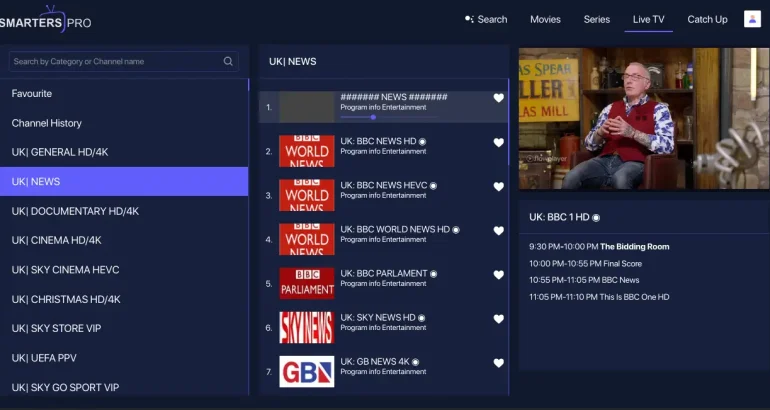
Task: Click the GB News channel logo
Action: pos(306,372)
